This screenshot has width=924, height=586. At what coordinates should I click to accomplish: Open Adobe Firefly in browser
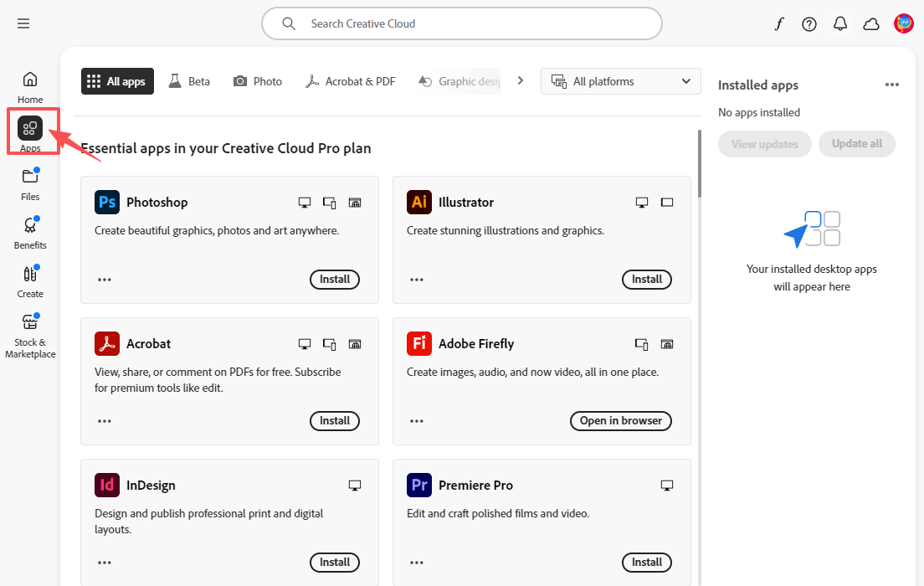pyautogui.click(x=620, y=421)
